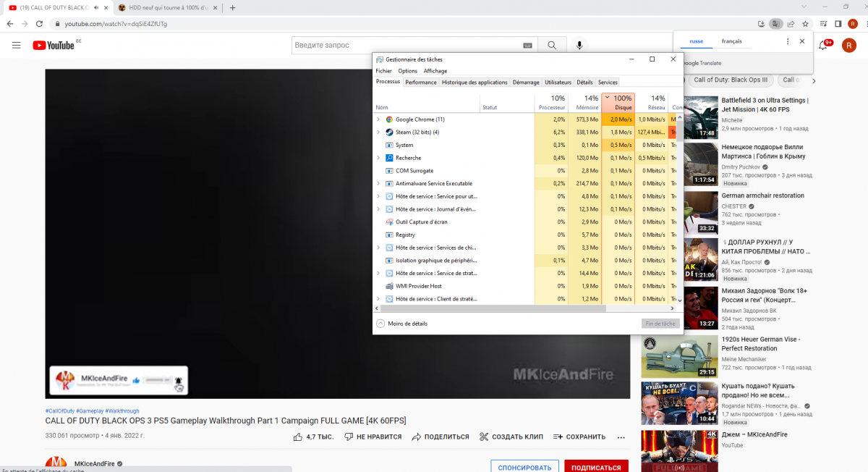868x472 pixels.
Task: Click the YouTube search magnifier button
Action: pyautogui.click(x=552, y=46)
